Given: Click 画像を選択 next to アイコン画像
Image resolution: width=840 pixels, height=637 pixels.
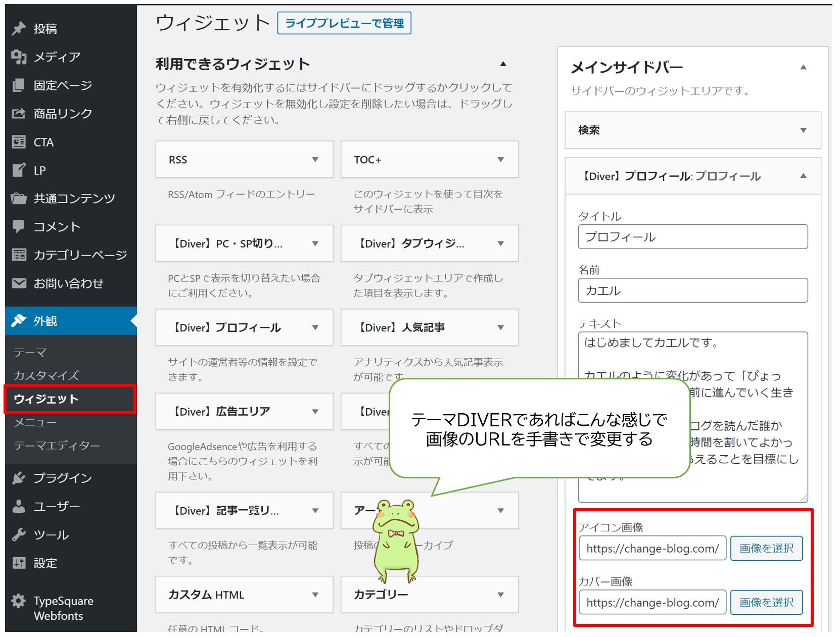Looking at the screenshot, I should pyautogui.click(x=766, y=548).
